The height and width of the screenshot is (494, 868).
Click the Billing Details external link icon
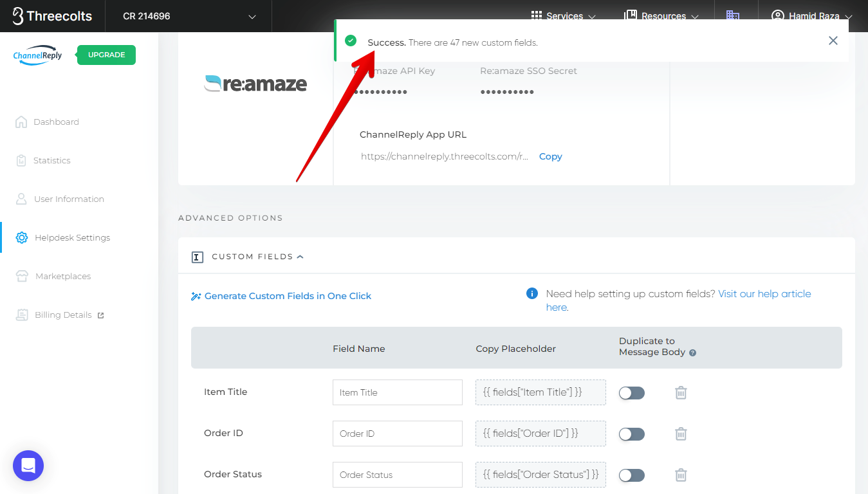(100, 315)
